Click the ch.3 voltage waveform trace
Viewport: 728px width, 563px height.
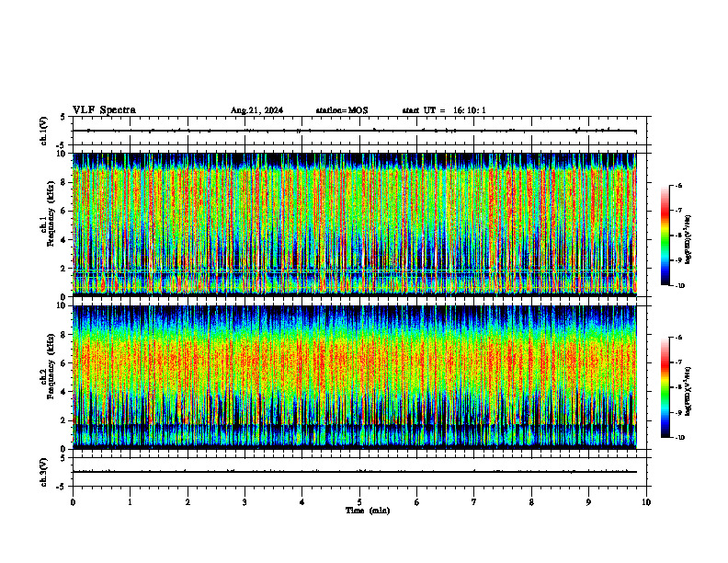point(354,472)
